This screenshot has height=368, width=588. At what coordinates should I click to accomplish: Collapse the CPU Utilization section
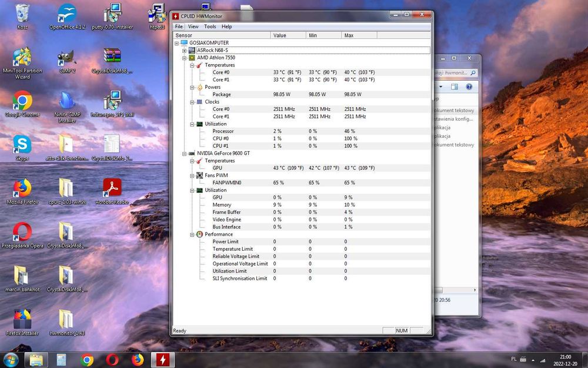coord(192,124)
